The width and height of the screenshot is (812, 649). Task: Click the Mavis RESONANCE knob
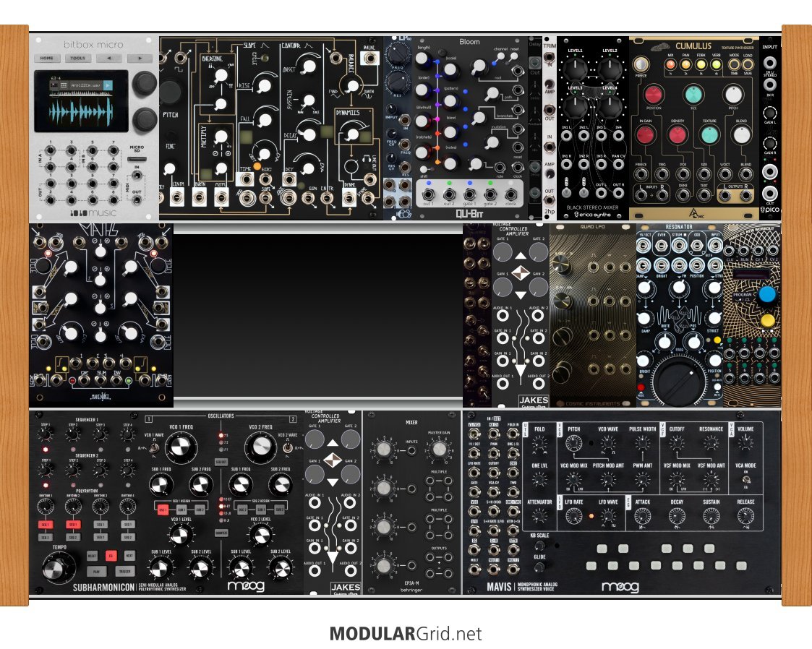[711, 443]
